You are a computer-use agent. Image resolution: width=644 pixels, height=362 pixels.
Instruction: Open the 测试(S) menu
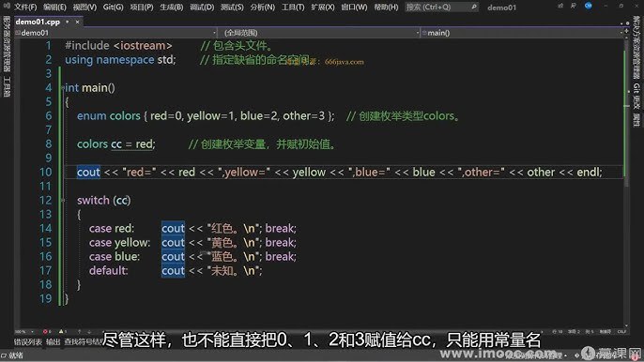click(232, 7)
